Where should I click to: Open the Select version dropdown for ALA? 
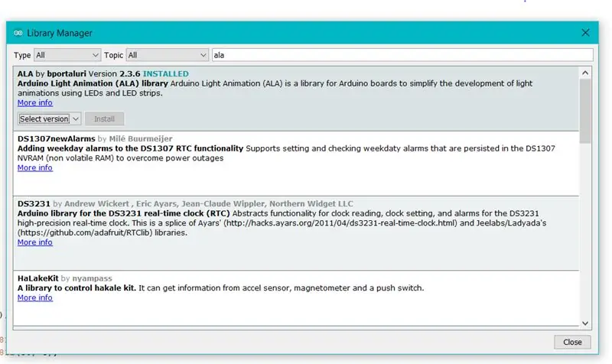[x=49, y=119]
